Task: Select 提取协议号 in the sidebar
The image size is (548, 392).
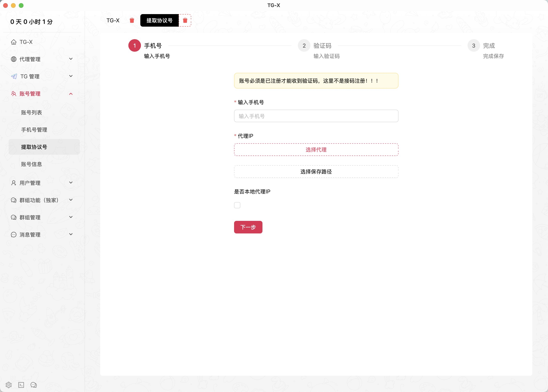Action: click(x=44, y=147)
